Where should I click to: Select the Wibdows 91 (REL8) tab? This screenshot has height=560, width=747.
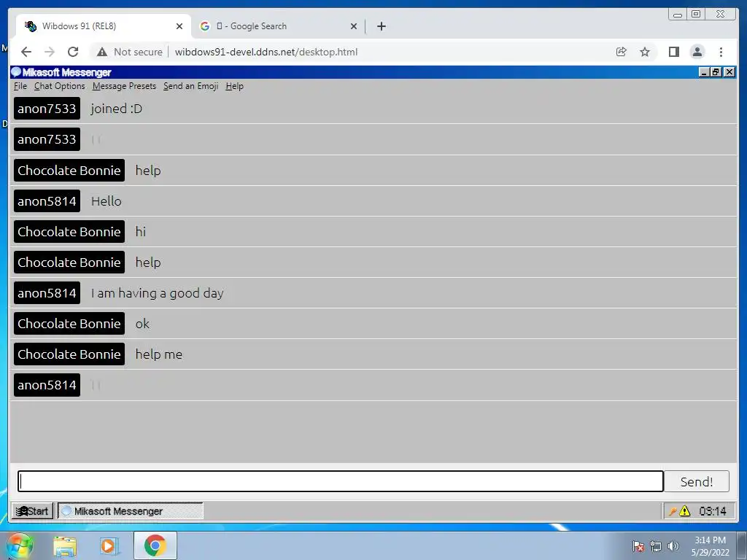tap(104, 26)
